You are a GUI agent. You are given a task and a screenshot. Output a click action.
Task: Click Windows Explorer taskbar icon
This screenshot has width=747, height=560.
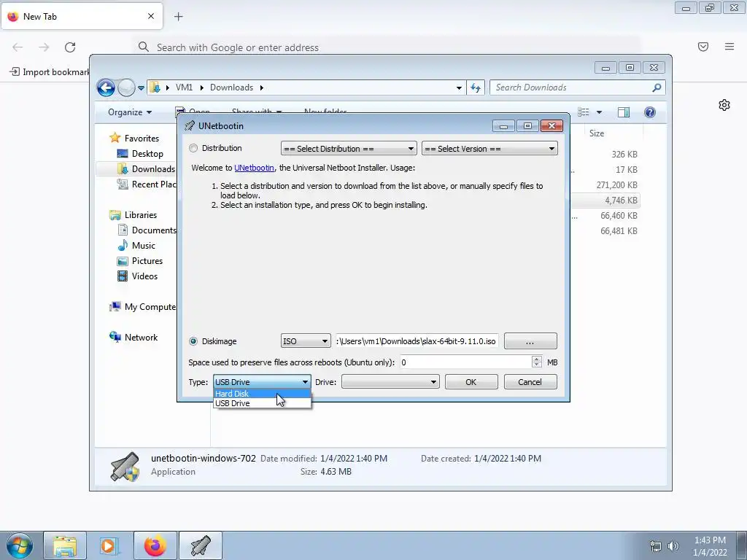click(65, 545)
